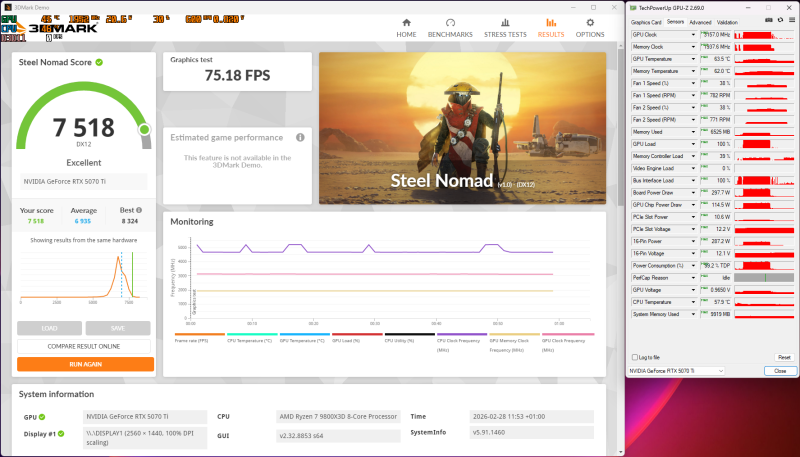Enable the Log to file checkbox in GPU-Z

pyautogui.click(x=635, y=357)
